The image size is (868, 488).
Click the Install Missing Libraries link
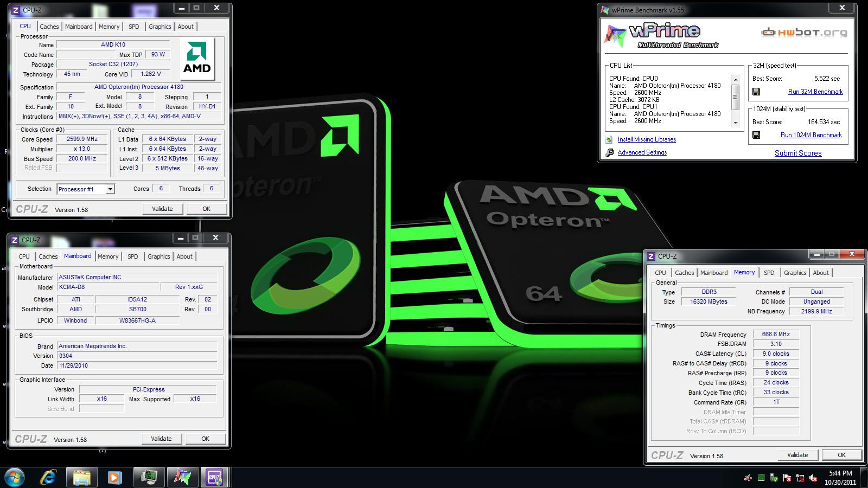point(647,140)
